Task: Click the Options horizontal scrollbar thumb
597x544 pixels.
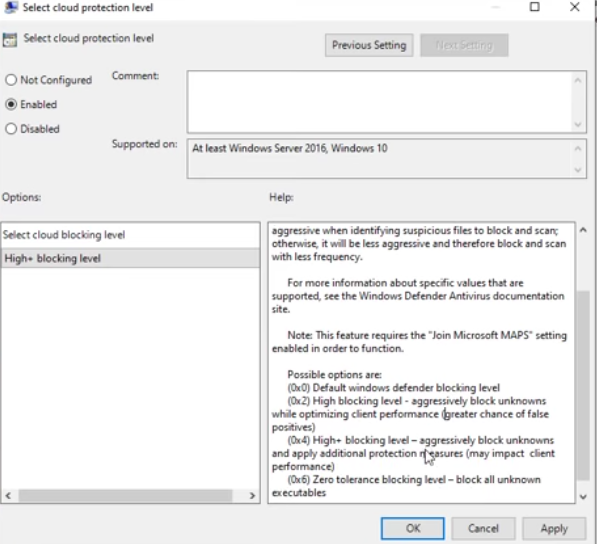Action: 125,496
